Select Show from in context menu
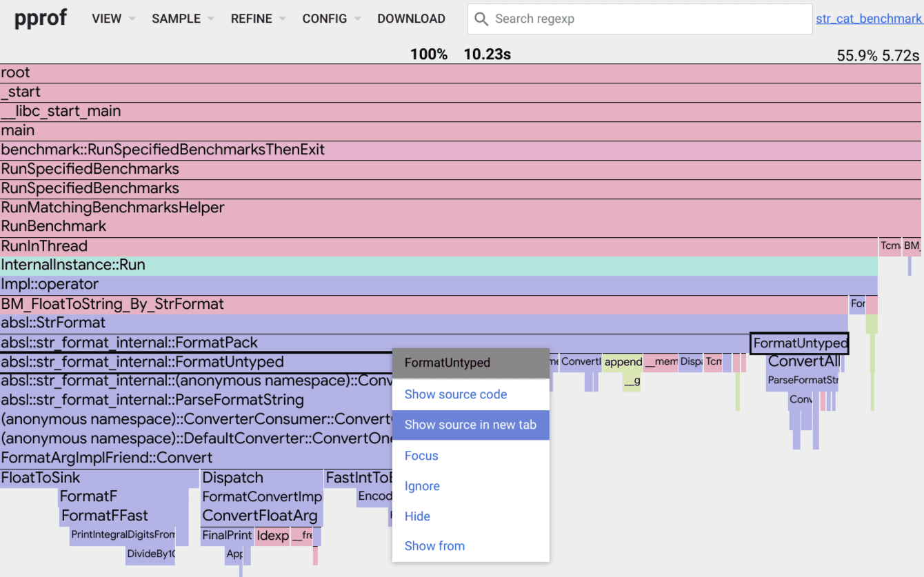The image size is (924, 577). (x=434, y=546)
